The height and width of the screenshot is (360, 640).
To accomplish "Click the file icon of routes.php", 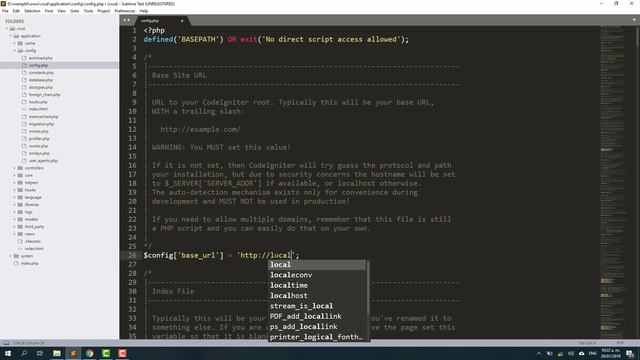I will click(x=24, y=146).
